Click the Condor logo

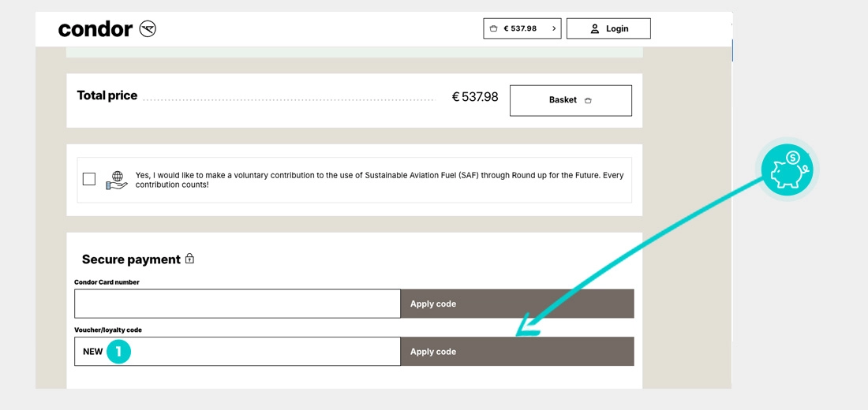pos(107,28)
